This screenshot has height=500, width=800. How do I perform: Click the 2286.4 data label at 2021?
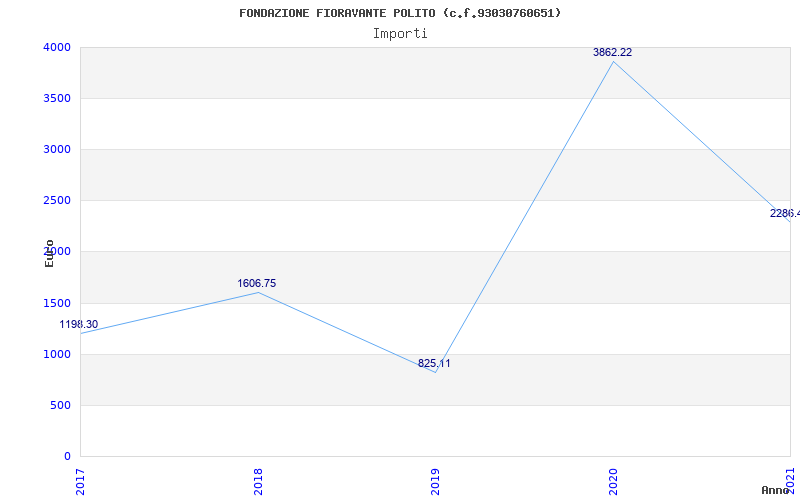(785, 213)
